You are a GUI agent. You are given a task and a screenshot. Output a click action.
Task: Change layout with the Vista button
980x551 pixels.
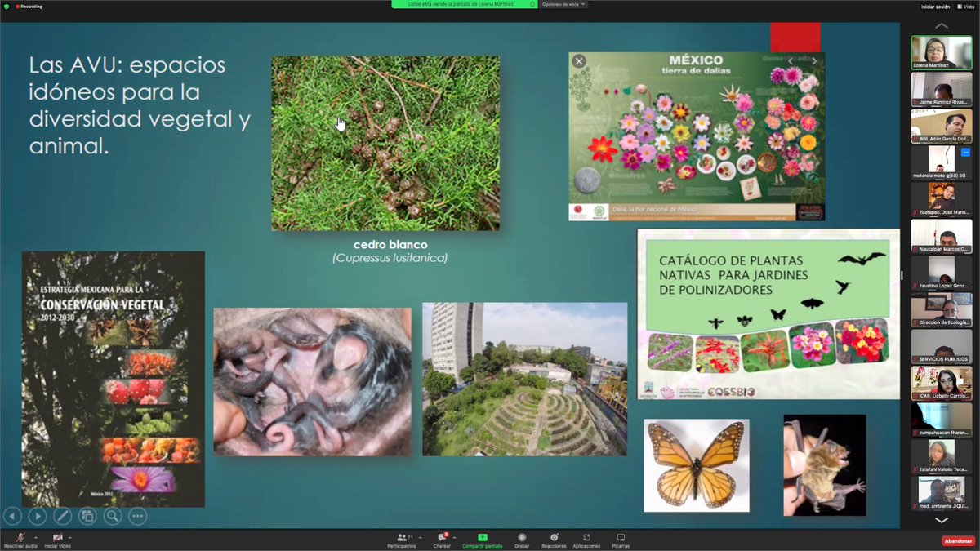coord(965,7)
